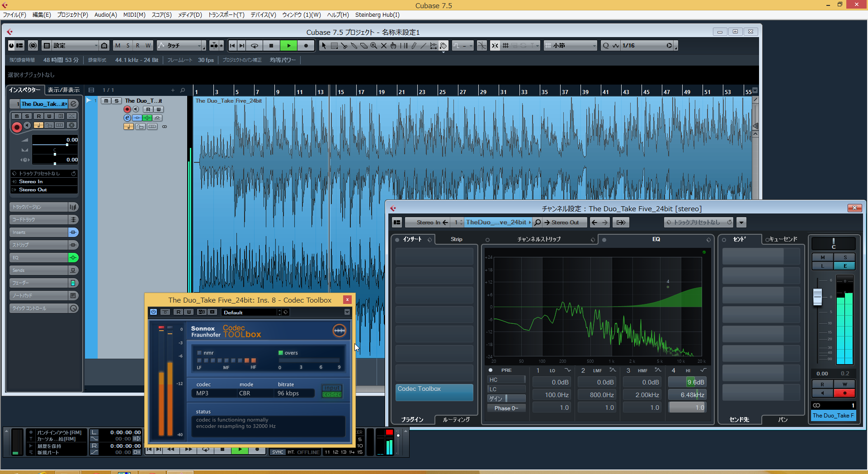The height and width of the screenshot is (474, 868).
Task: Select the Play hand tool
Action: (393, 46)
